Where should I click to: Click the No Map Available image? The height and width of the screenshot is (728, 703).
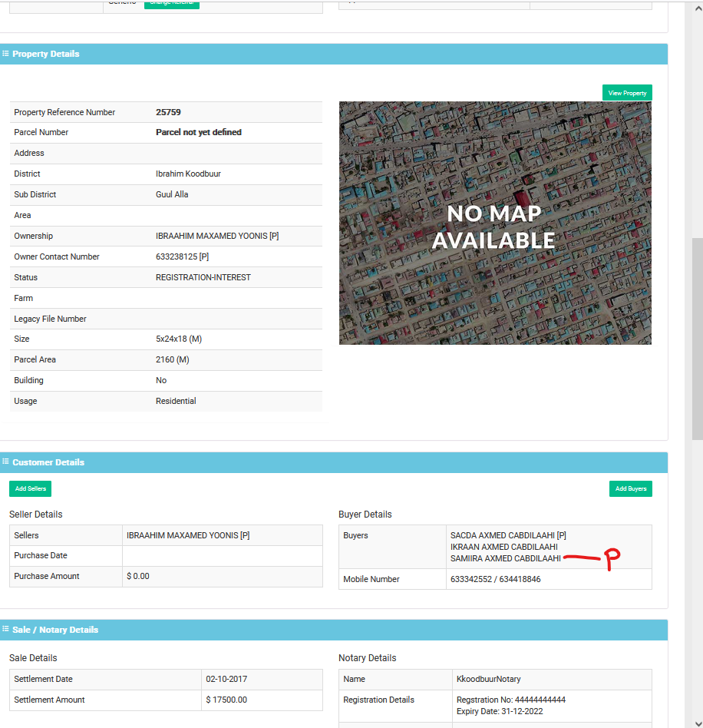click(495, 223)
